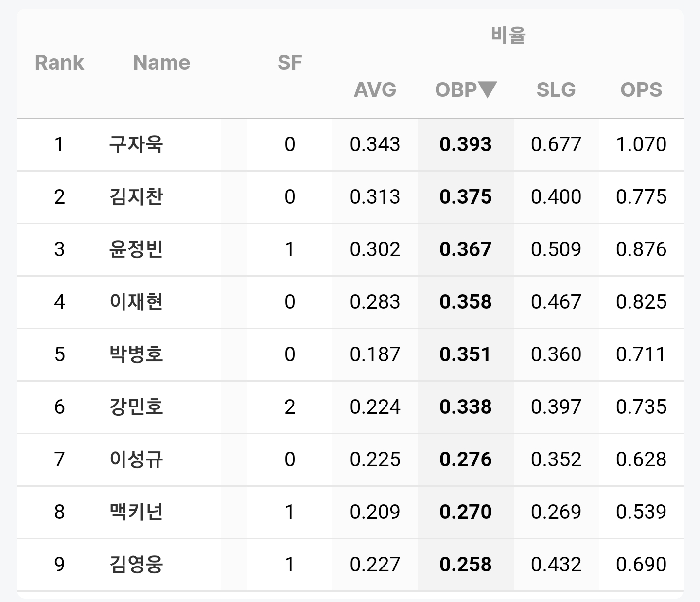Select AVG value 0.302
This screenshot has height=602, width=700.
(x=375, y=249)
